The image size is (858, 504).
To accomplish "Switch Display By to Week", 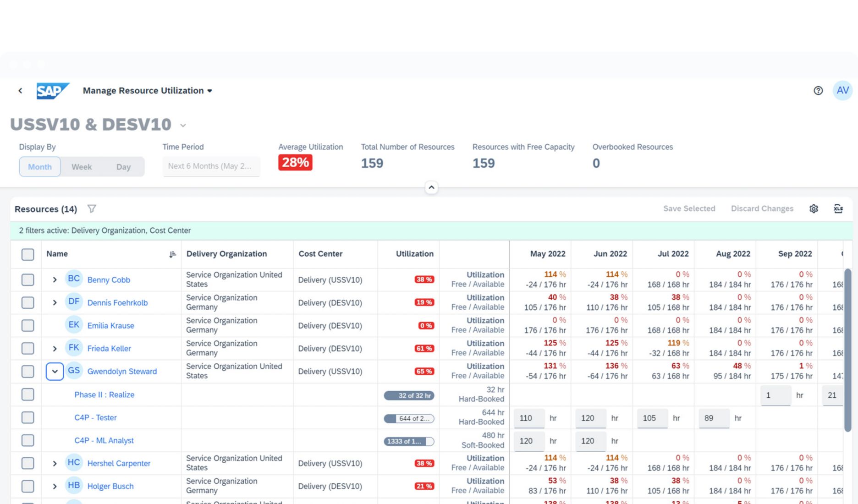I will [81, 166].
